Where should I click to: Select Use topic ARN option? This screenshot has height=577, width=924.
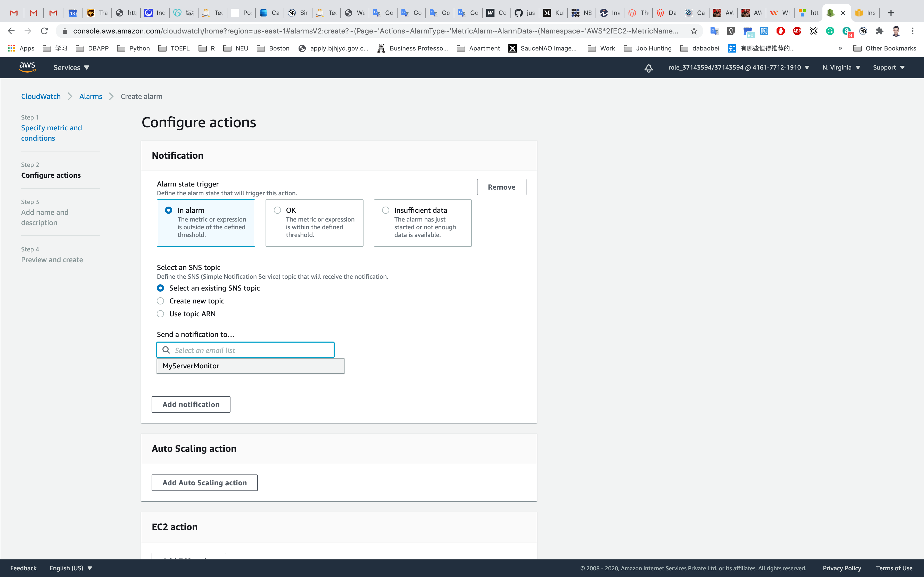coord(160,314)
